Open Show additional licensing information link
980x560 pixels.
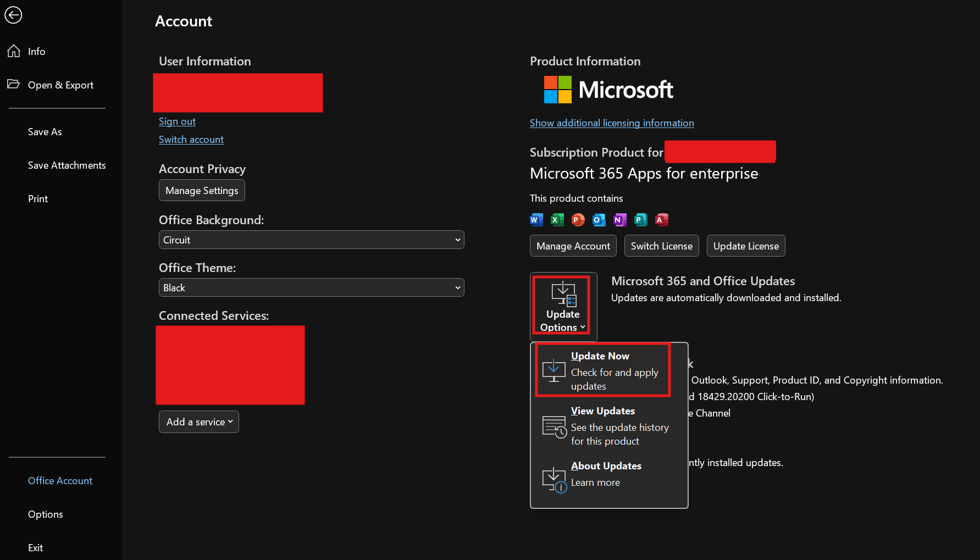[612, 123]
